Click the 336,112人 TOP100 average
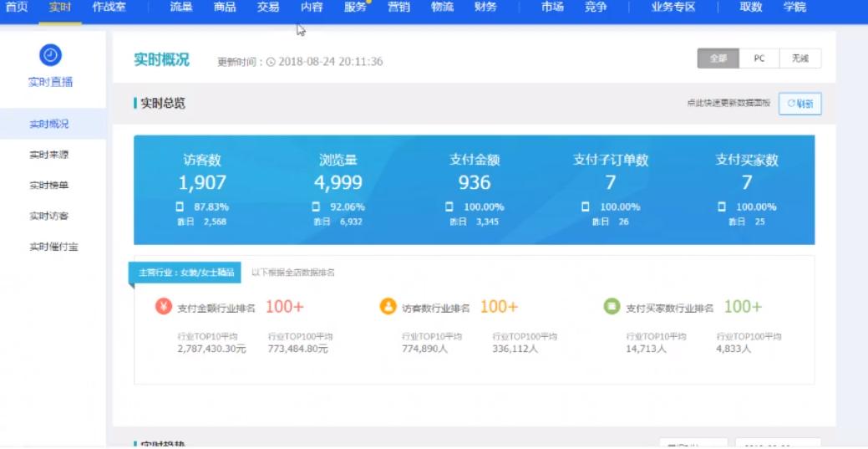Image resolution: width=868 pixels, height=449 pixels. pos(515,350)
